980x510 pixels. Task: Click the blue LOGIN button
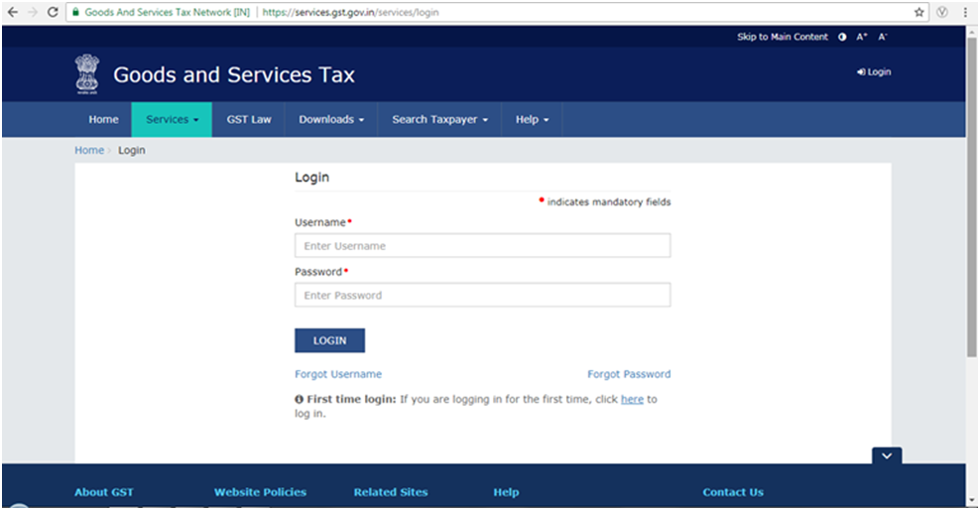[329, 340]
